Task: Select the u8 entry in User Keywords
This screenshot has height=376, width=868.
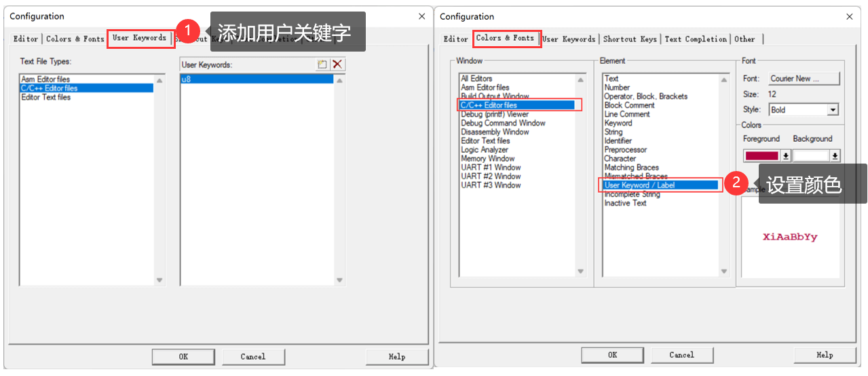Action: [257, 79]
